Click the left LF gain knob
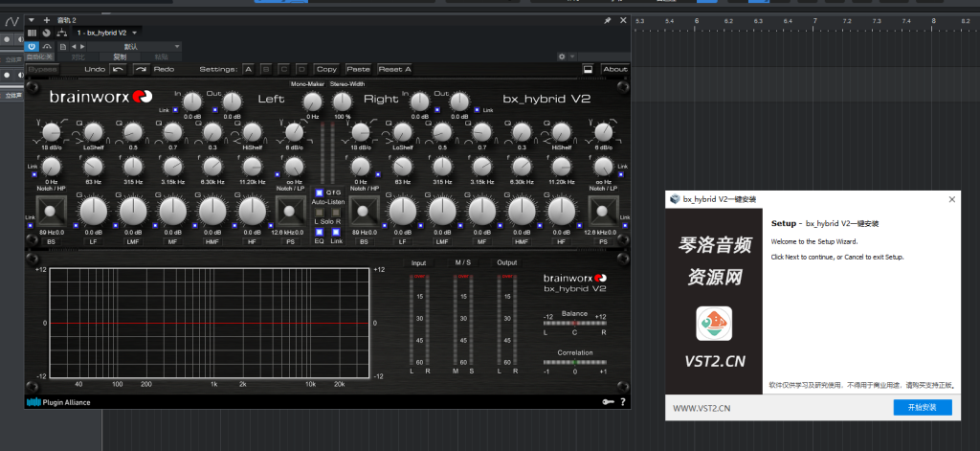This screenshot has width=980, height=451. click(94, 212)
